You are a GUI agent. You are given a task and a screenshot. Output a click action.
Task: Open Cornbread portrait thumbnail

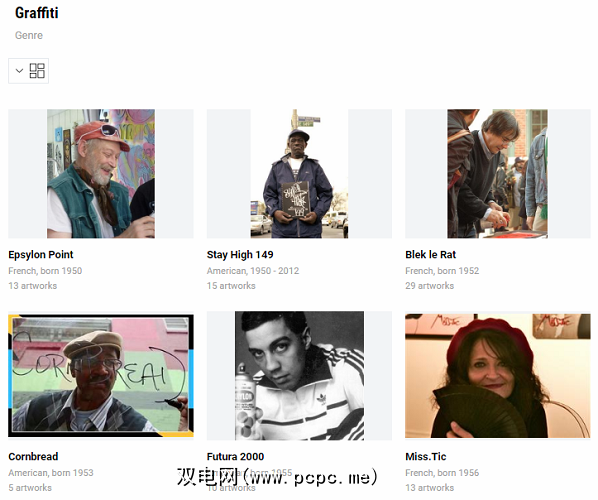101,376
